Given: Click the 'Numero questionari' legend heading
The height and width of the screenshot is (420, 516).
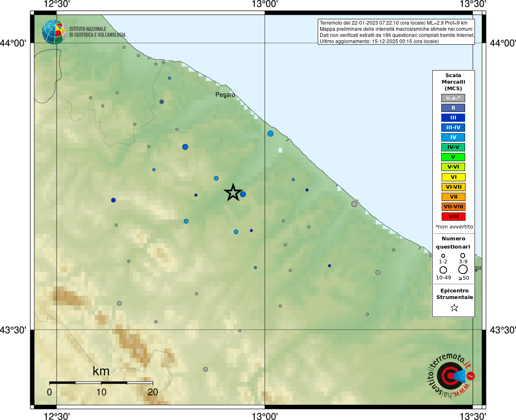Looking at the screenshot, I should coord(453,243).
